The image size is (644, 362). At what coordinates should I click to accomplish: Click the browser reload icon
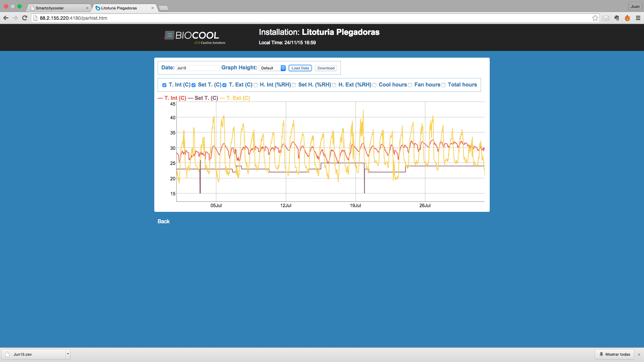[24, 18]
